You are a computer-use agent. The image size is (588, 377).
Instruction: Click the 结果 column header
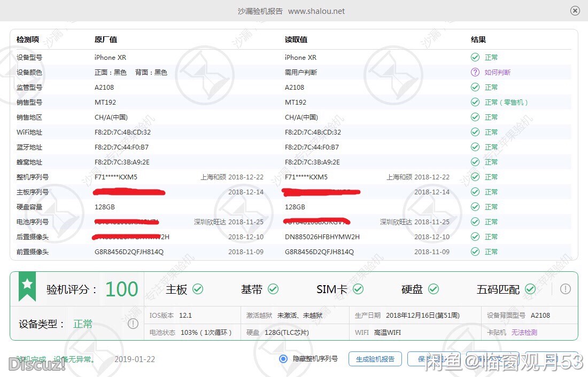point(478,40)
